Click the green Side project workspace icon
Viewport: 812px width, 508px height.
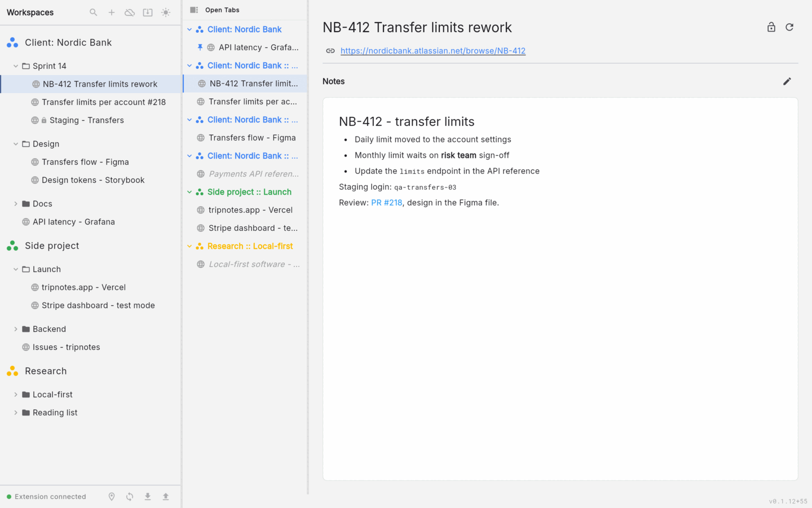pos(12,246)
